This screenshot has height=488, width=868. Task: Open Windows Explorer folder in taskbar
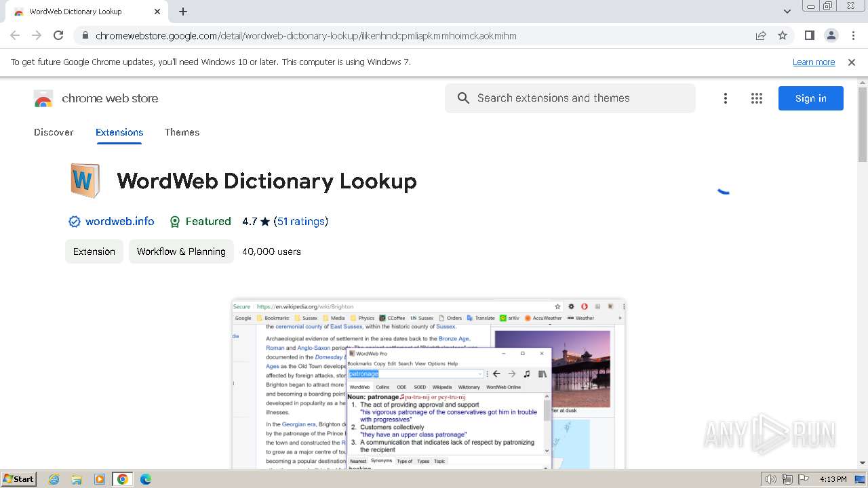(x=77, y=479)
